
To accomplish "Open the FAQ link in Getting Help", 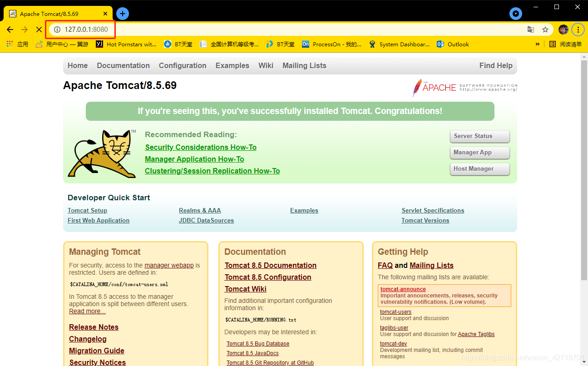I will pyautogui.click(x=385, y=265).
